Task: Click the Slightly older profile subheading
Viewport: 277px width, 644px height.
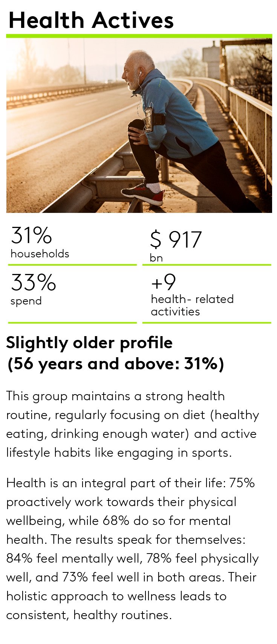Action: 89,343
